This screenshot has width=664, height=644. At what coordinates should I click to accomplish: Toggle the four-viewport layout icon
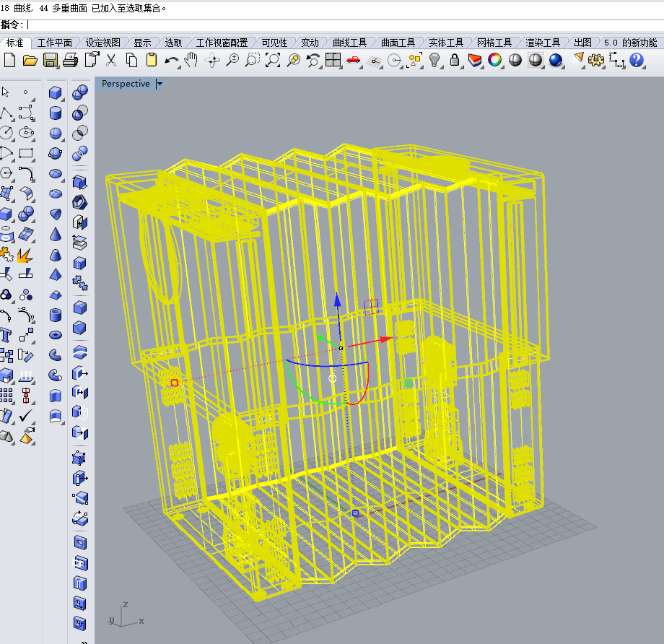tap(333, 60)
